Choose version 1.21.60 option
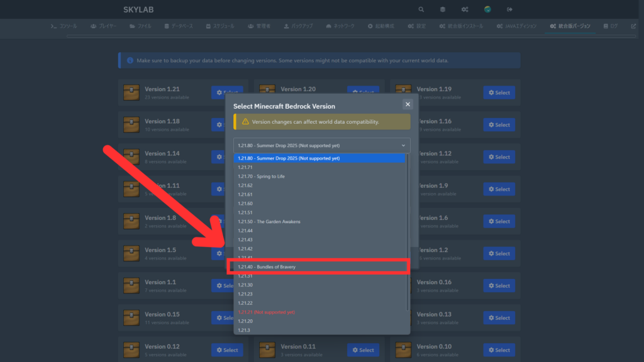Screen dimensions: 644x362 [319, 203]
